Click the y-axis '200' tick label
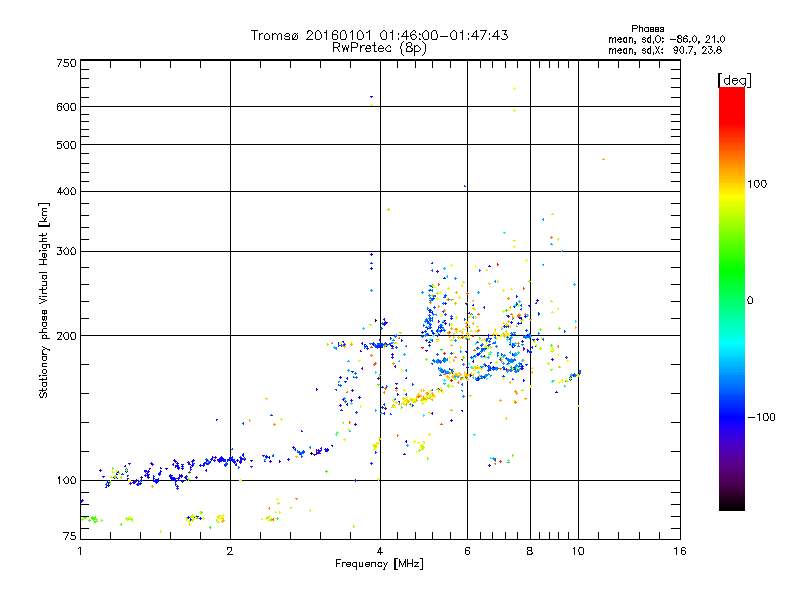800x600 pixels. (x=66, y=336)
